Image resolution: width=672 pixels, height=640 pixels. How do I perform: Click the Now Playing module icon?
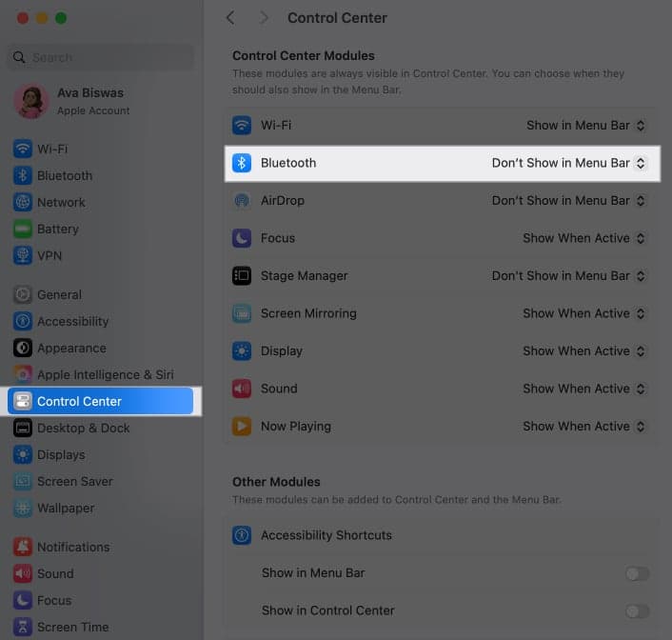pos(242,426)
